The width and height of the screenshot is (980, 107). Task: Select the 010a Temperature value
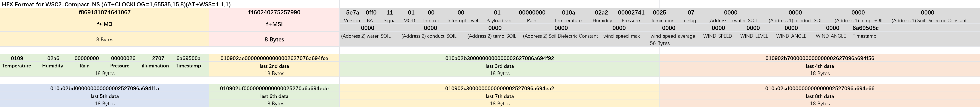(568, 13)
